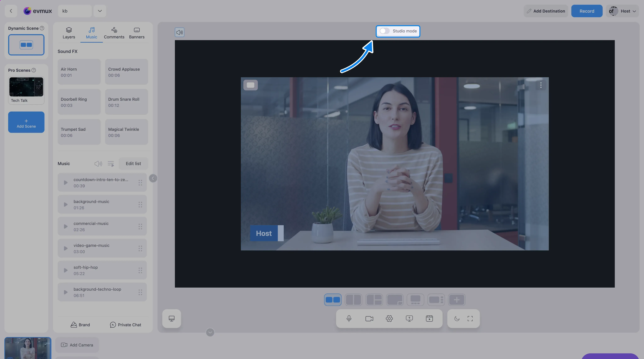Toggle dark mode moon icon
Viewport: 644px width, 359px height.
[457, 318]
